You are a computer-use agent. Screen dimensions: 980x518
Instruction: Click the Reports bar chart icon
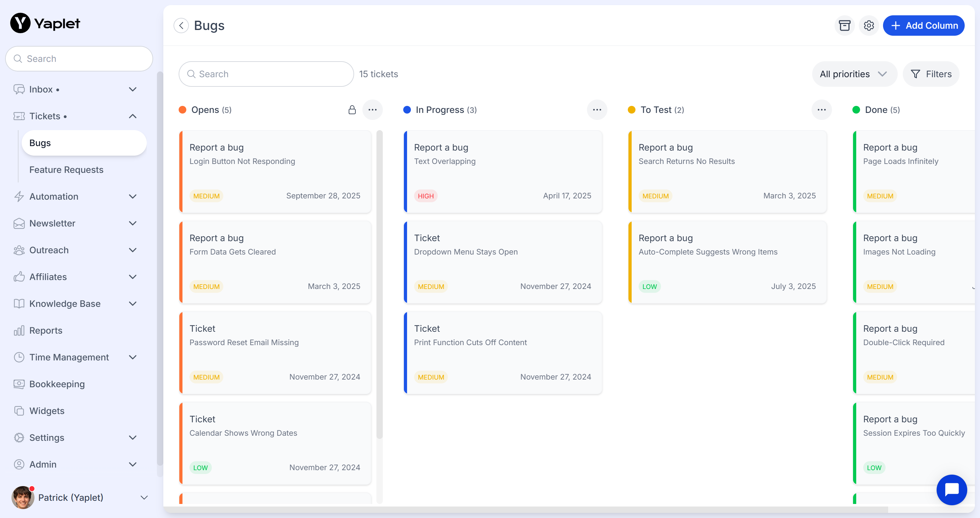pos(19,330)
